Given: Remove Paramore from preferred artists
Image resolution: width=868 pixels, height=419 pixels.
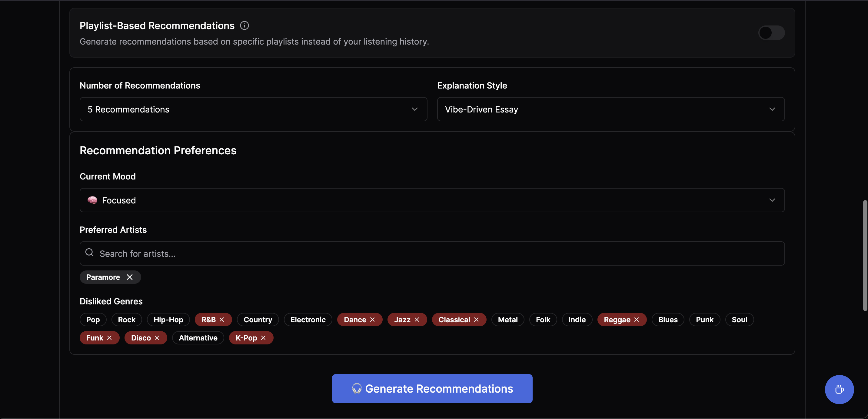Looking at the screenshot, I should 129,277.
